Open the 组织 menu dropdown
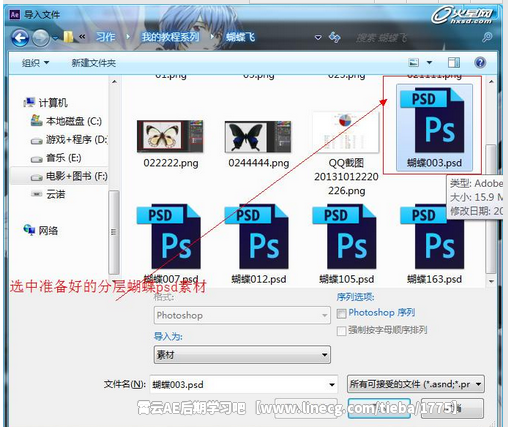The width and height of the screenshot is (508, 427). (x=35, y=63)
